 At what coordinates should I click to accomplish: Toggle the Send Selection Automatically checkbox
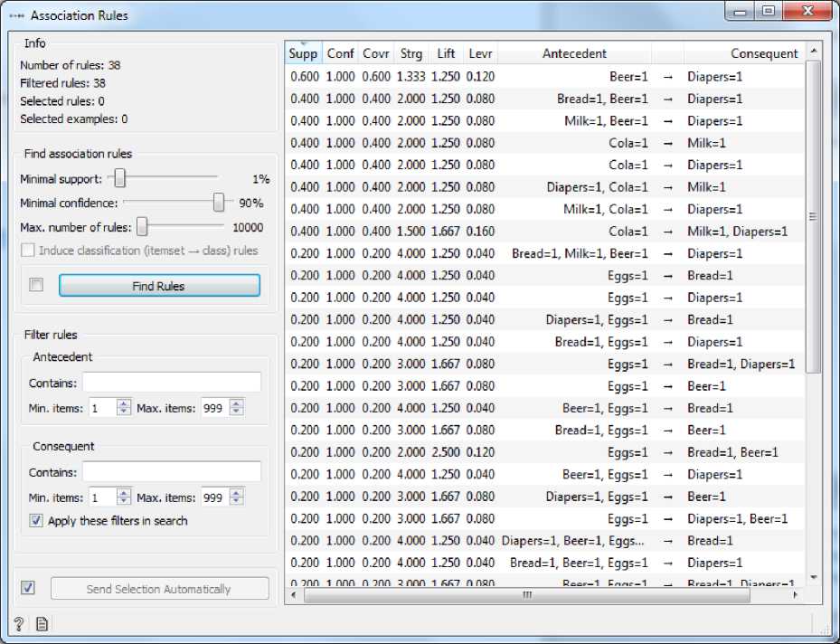(x=28, y=588)
